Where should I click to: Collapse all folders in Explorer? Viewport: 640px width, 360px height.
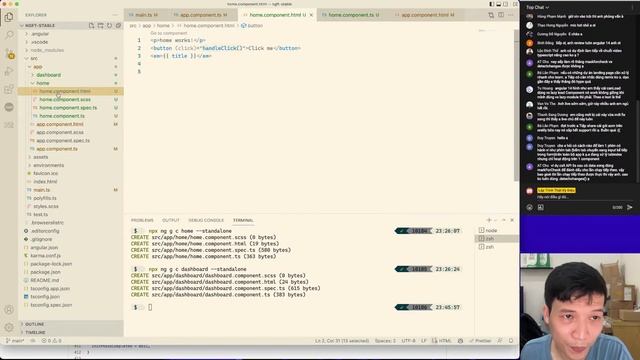[118, 25]
